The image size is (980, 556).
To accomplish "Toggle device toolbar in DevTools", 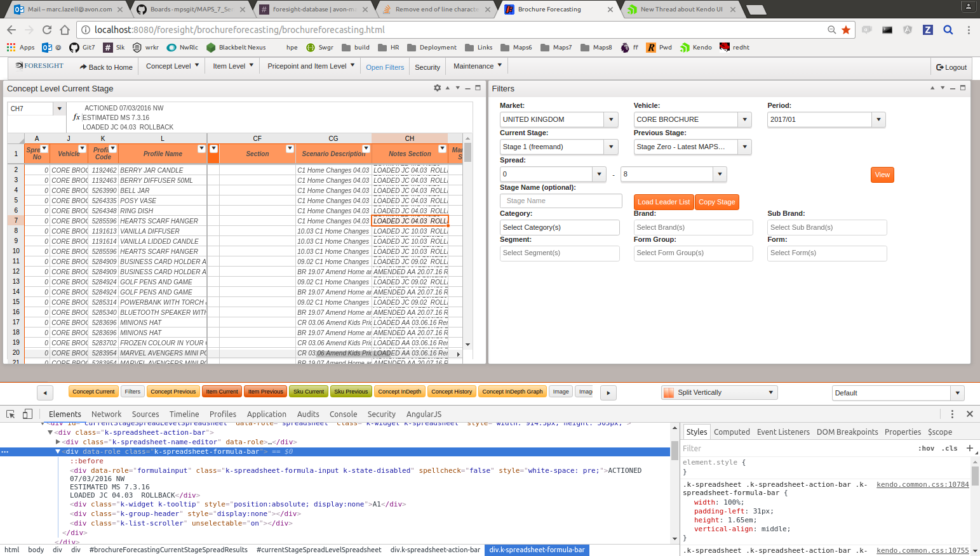I will pyautogui.click(x=27, y=414).
